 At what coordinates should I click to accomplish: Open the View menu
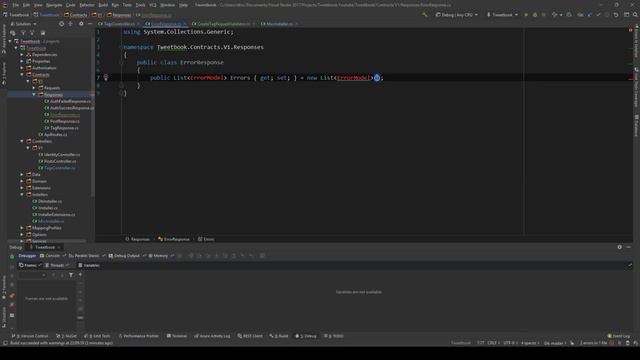[38, 5]
